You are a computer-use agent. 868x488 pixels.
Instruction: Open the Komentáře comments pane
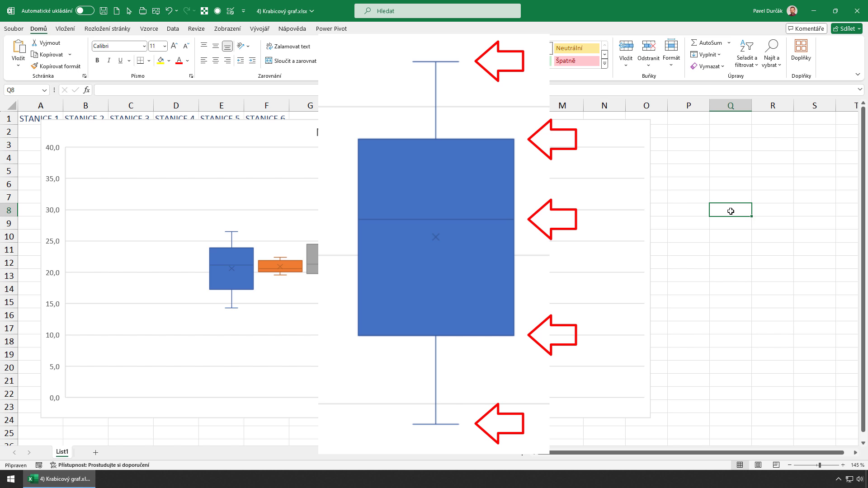[x=806, y=28]
